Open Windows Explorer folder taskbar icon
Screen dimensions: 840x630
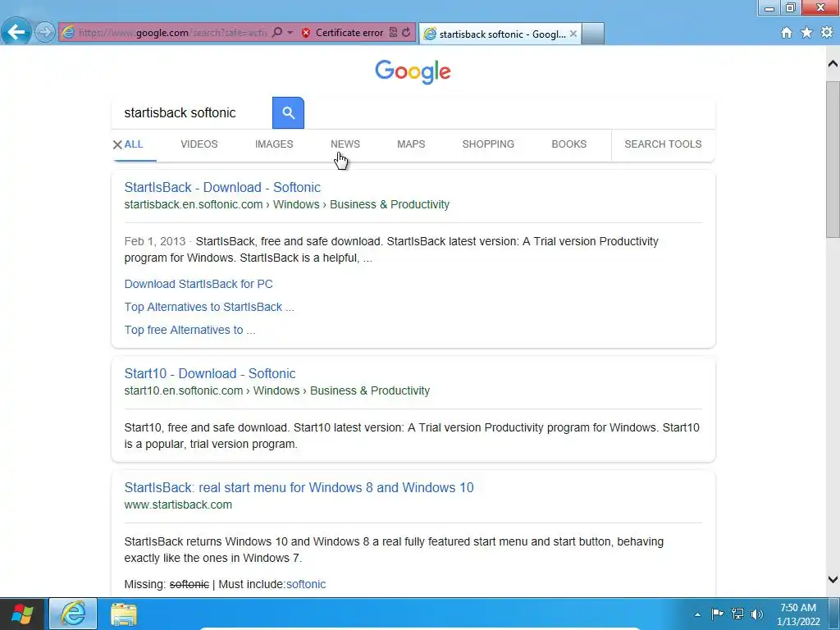point(124,614)
